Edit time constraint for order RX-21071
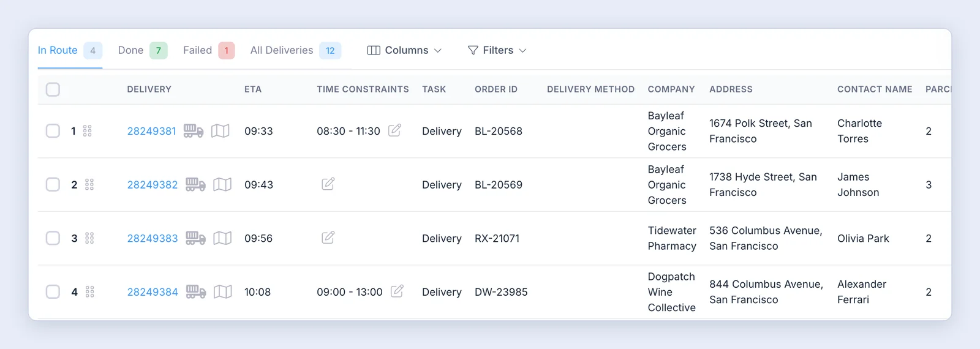Screen dimensions: 980x349 (x=328, y=237)
